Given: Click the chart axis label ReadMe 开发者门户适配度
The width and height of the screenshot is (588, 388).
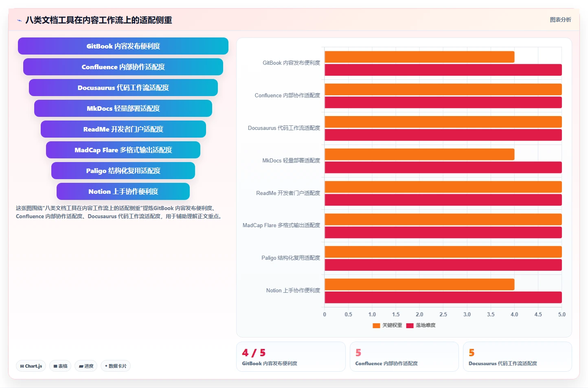Looking at the screenshot, I should 288,193.
